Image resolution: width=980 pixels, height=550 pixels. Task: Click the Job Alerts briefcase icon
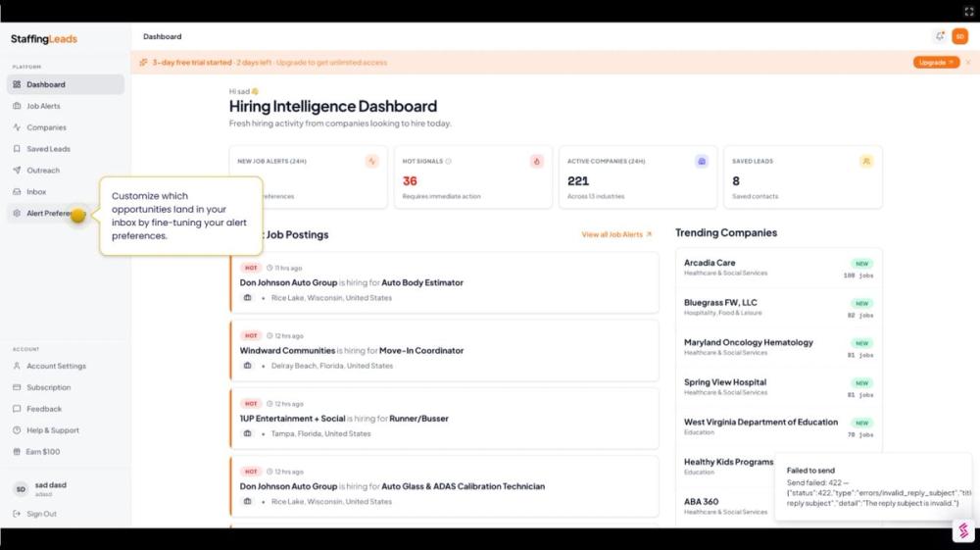click(x=17, y=106)
